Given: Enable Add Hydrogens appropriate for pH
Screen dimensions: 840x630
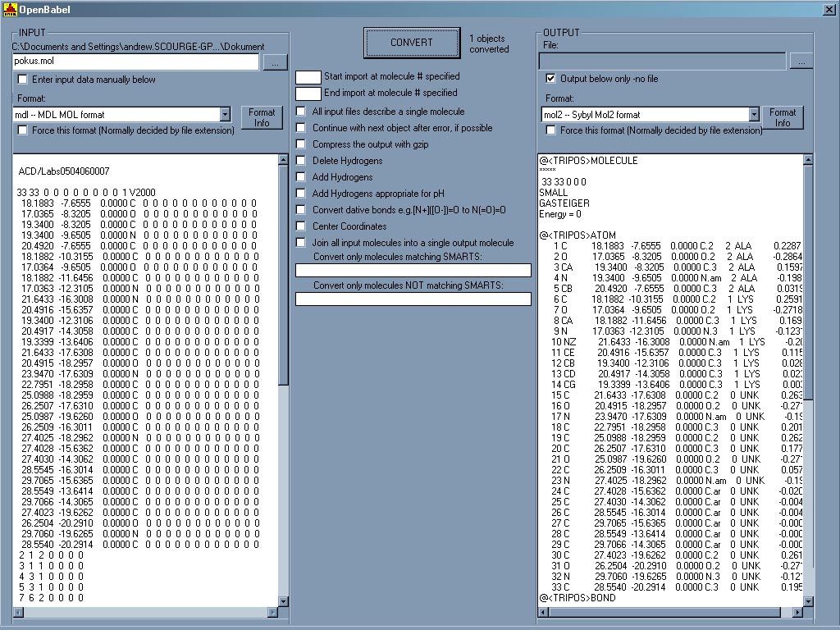Looking at the screenshot, I should [x=301, y=194].
